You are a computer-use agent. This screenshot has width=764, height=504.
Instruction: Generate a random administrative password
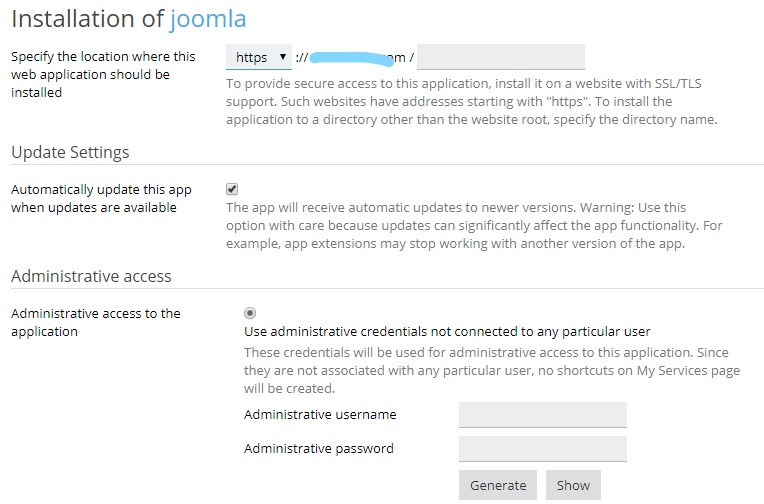(497, 485)
